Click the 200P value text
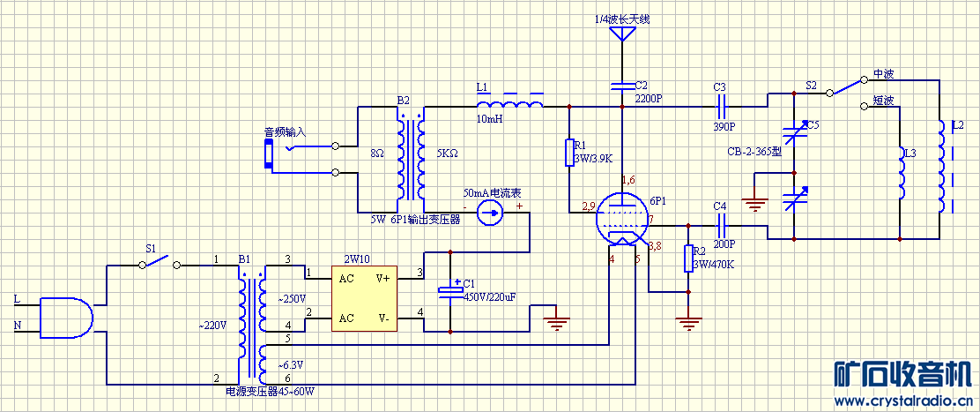 tap(724, 243)
